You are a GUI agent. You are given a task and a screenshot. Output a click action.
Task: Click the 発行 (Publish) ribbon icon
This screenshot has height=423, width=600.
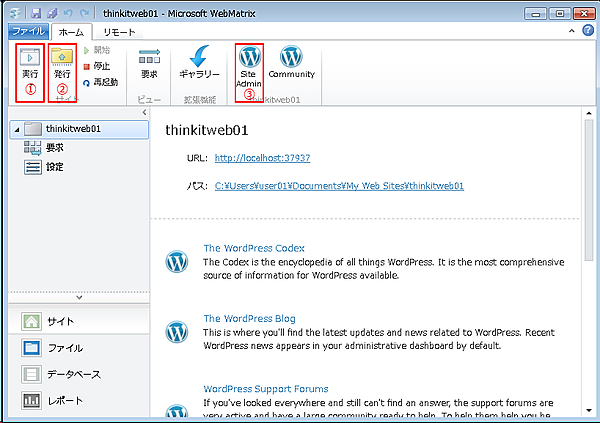[62, 62]
